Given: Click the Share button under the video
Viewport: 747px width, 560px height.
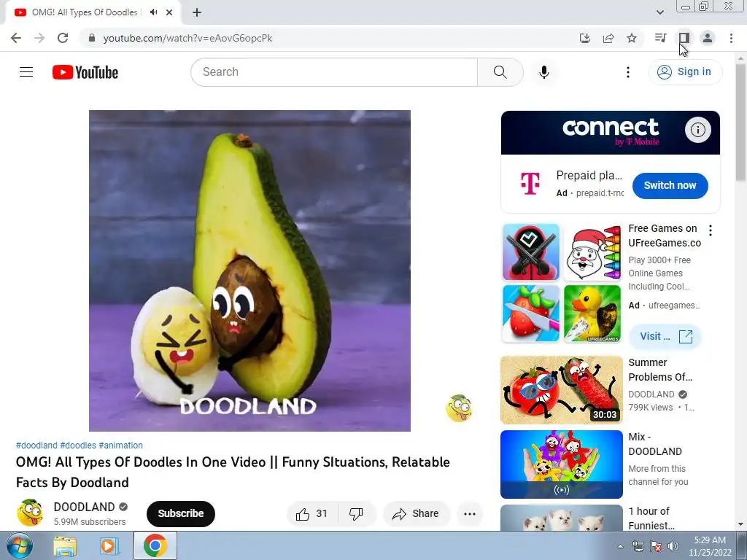Looking at the screenshot, I should (x=416, y=514).
